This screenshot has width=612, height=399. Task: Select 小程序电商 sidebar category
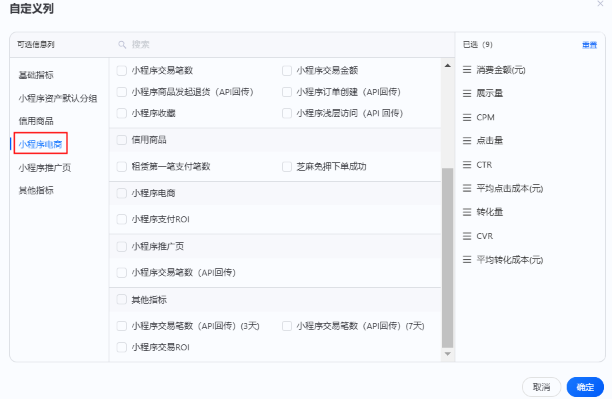41,144
